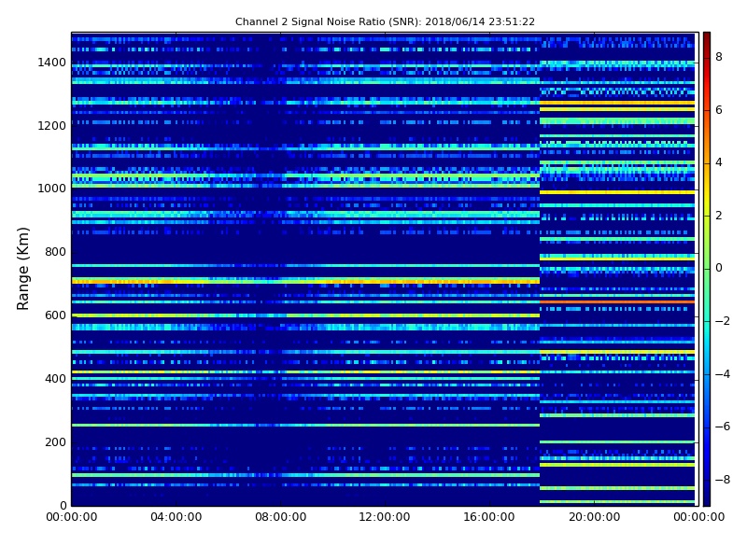Click the x-axis tick label 08:00:00
The width and height of the screenshot is (747, 560).
point(281,517)
